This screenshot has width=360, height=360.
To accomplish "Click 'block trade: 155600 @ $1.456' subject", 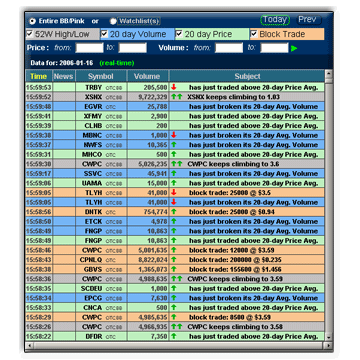I will click(235, 269).
